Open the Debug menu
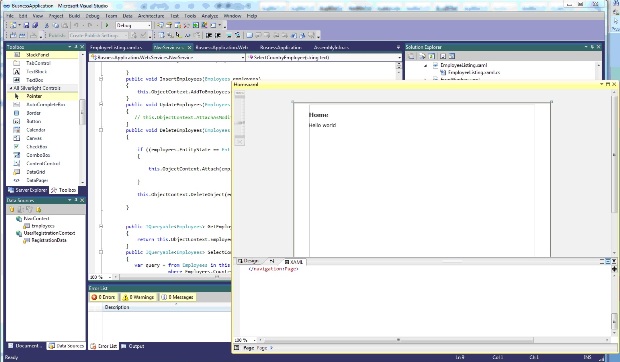The height and width of the screenshot is (362, 620). click(93, 16)
